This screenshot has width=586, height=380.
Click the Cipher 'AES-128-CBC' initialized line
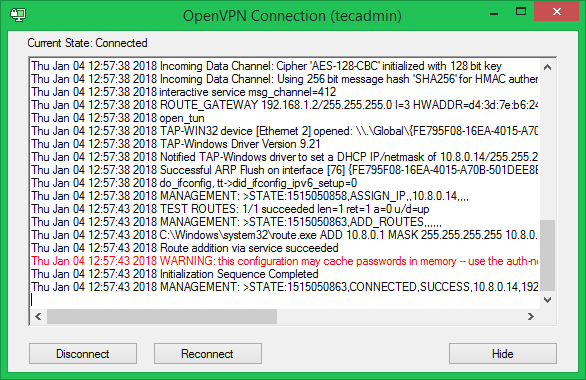[266, 66]
